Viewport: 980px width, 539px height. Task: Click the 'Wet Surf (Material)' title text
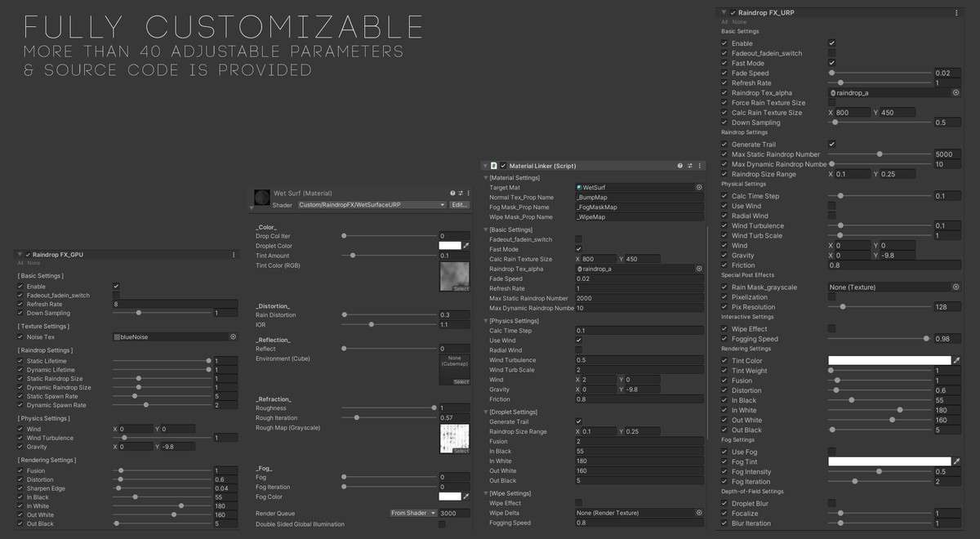point(303,194)
